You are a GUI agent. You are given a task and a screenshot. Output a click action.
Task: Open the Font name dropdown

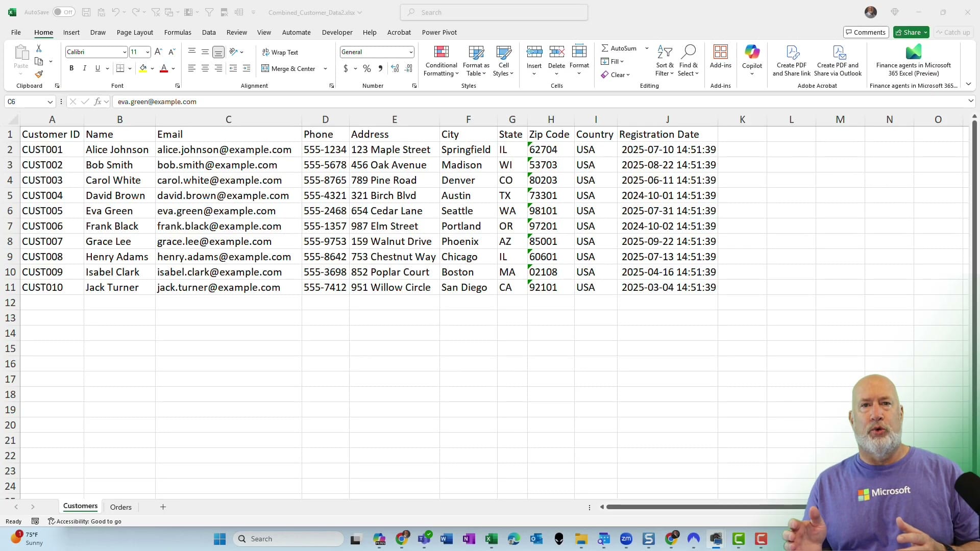coord(124,52)
